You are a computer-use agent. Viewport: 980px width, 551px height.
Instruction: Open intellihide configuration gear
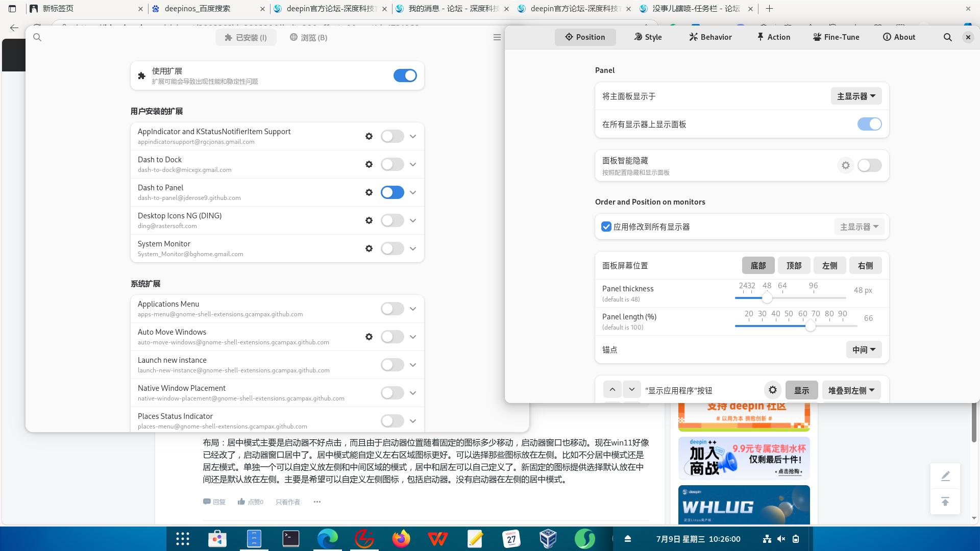coord(846,165)
